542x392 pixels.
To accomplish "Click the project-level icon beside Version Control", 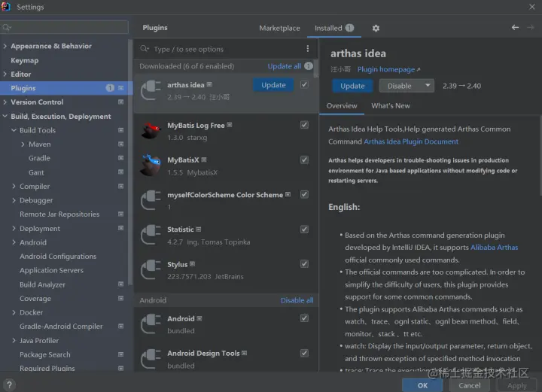I will [x=120, y=102].
